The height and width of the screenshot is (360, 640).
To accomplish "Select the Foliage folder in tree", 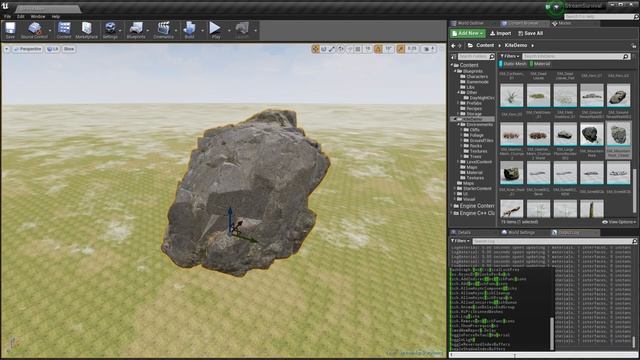I will click(476, 135).
